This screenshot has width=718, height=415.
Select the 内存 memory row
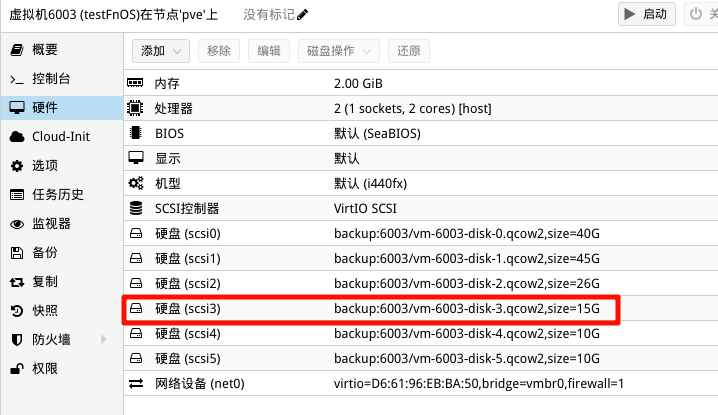click(420, 83)
